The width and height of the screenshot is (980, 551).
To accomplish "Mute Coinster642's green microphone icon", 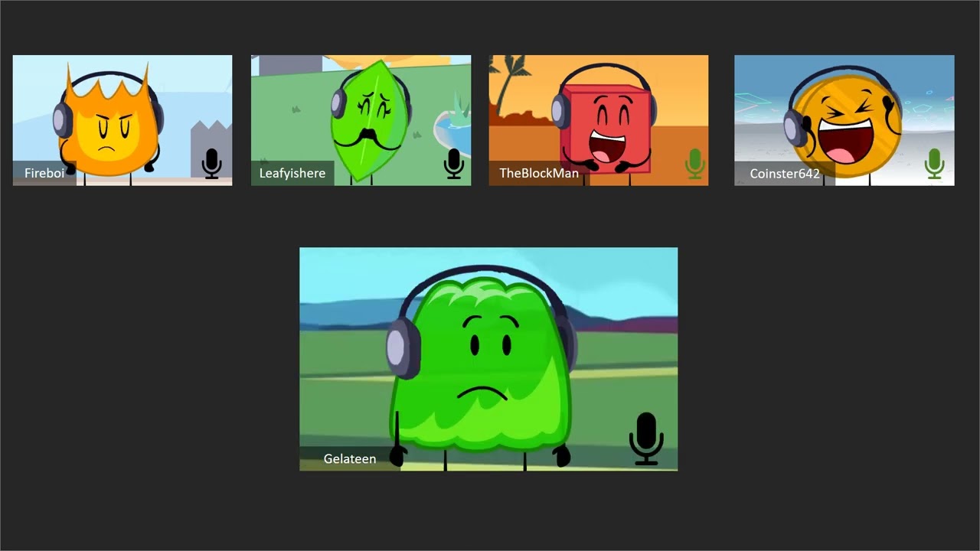I will click(933, 165).
